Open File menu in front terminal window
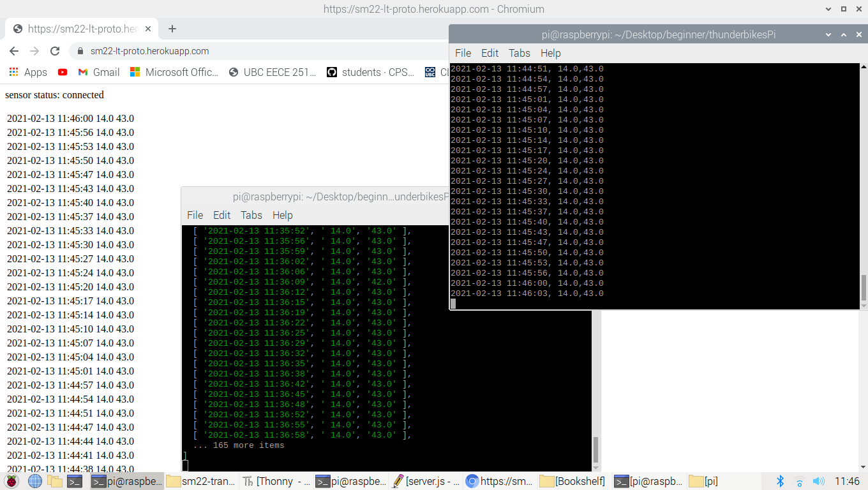Image resolution: width=868 pixels, height=490 pixels. [463, 53]
